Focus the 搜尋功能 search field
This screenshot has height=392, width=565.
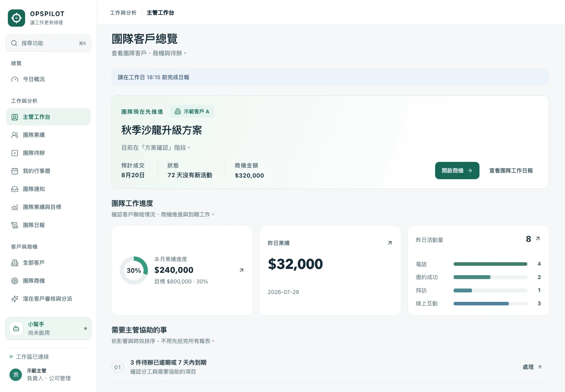point(48,43)
